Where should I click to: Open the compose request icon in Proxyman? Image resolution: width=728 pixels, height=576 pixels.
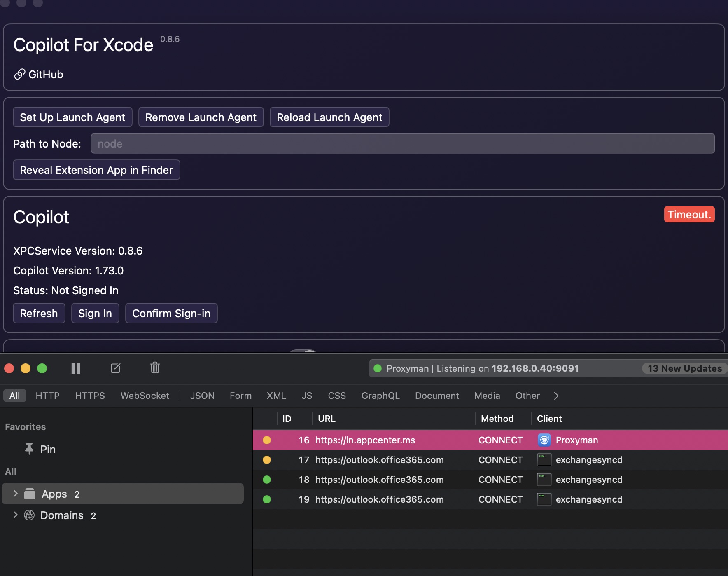tap(116, 368)
